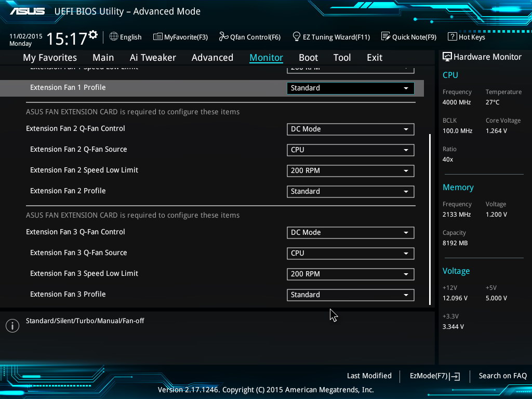Show the Hot Keys question mark icon
Screen dimensions: 532x399
tap(452, 37)
